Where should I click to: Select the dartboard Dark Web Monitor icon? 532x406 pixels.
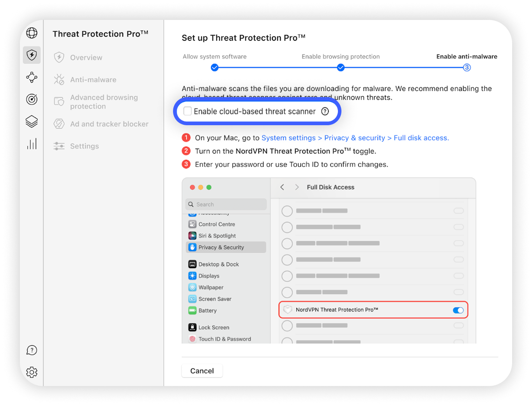click(32, 99)
